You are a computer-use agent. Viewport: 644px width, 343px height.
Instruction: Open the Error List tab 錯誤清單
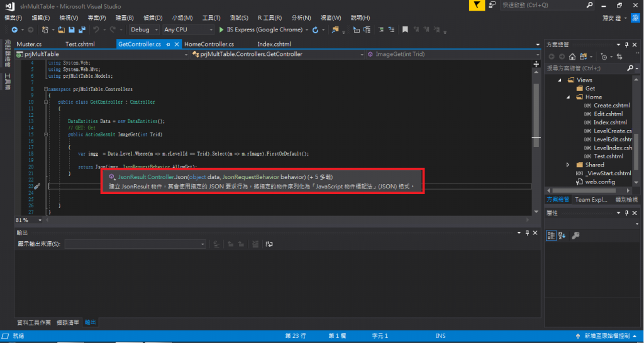[68, 322]
